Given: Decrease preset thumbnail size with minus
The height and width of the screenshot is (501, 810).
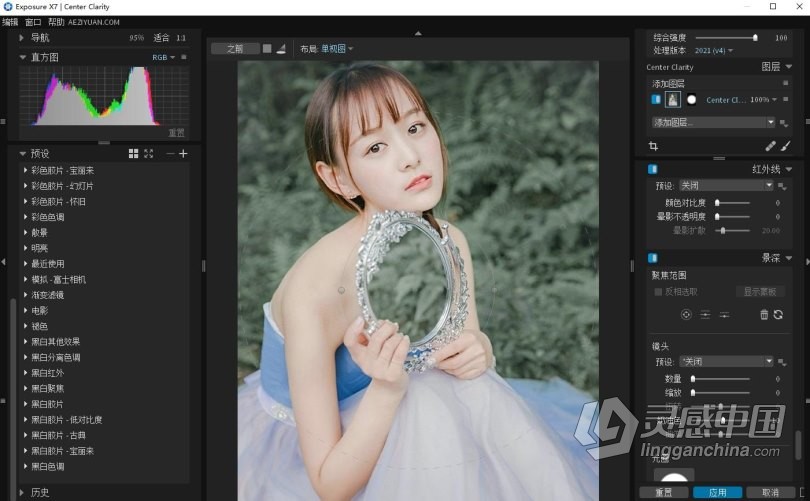Looking at the screenshot, I should 170,153.
